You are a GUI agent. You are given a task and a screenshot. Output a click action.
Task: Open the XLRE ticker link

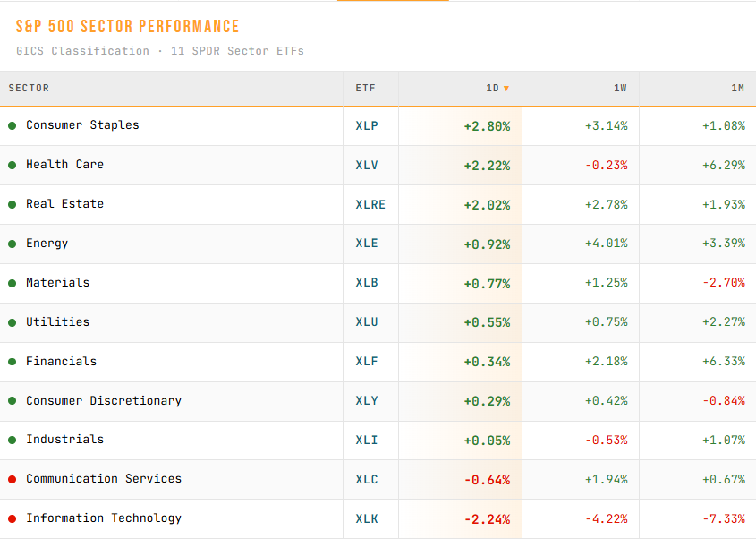pos(370,205)
